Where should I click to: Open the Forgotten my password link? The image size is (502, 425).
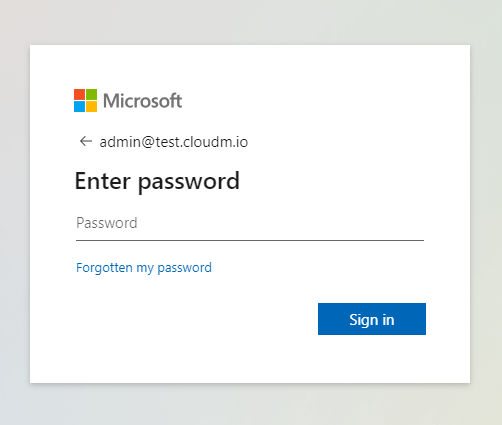pos(144,268)
